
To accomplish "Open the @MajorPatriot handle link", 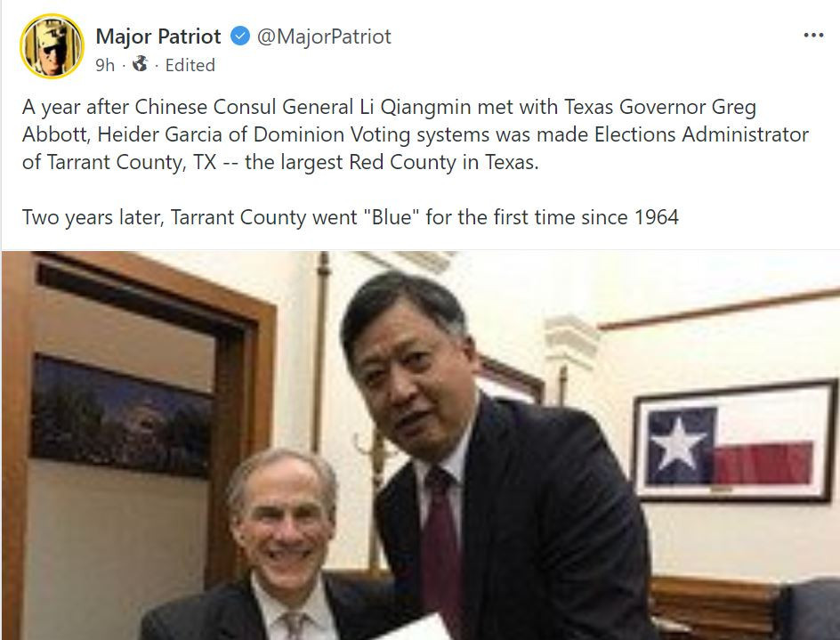I will 324,36.
